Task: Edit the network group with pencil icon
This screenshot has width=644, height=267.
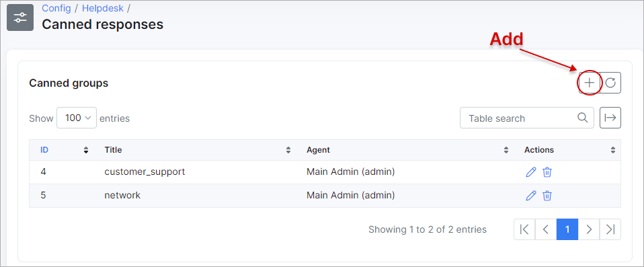Action: pyautogui.click(x=530, y=196)
